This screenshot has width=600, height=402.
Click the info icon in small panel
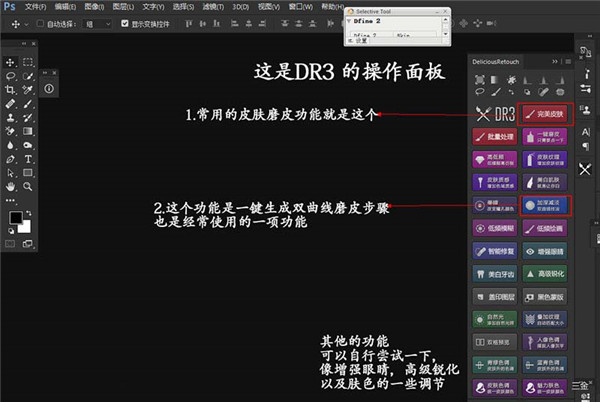[49, 88]
